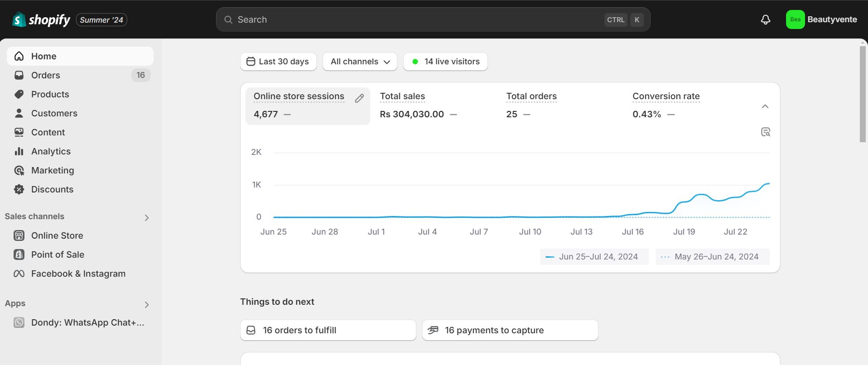Click the Online Store storefront icon
Viewport: 868px width, 365px height.
(x=19, y=235)
